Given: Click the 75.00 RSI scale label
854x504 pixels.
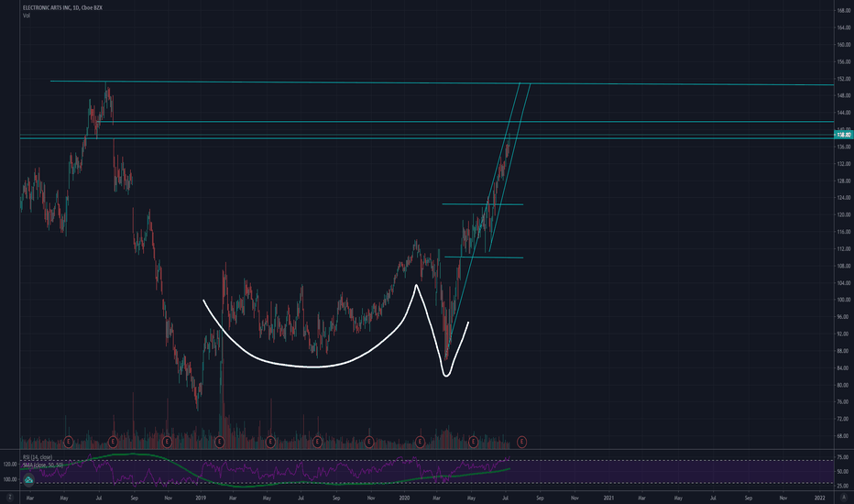Looking at the screenshot, I should 844,457.
